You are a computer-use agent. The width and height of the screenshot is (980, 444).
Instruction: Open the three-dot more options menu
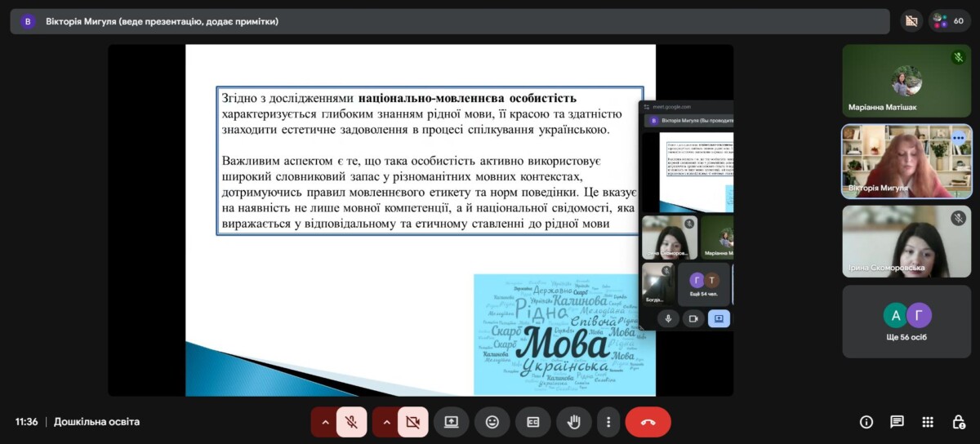click(x=608, y=422)
